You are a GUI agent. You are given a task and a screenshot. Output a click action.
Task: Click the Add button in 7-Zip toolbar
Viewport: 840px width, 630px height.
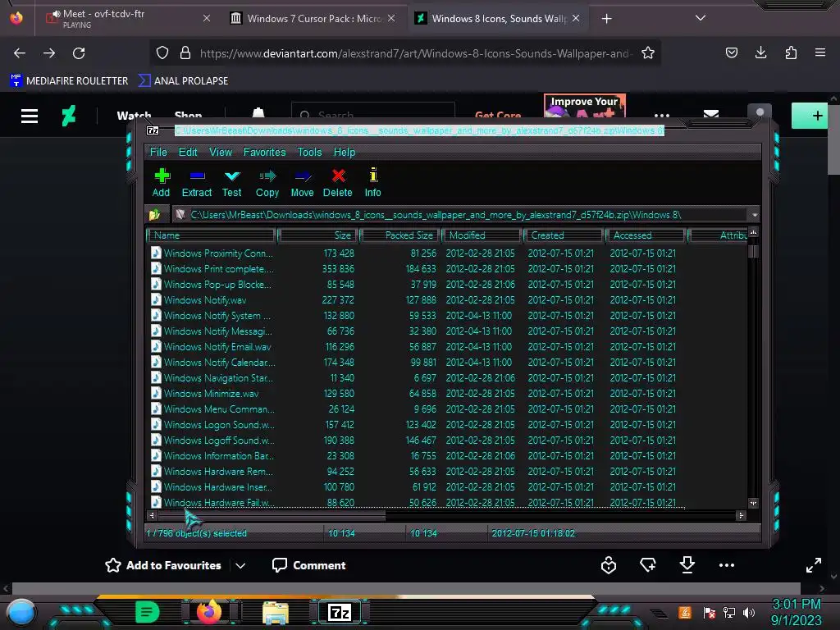tap(162, 183)
